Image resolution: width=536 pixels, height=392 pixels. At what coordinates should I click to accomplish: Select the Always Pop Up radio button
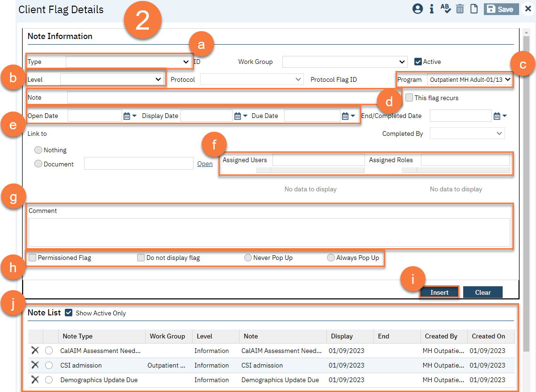click(331, 258)
